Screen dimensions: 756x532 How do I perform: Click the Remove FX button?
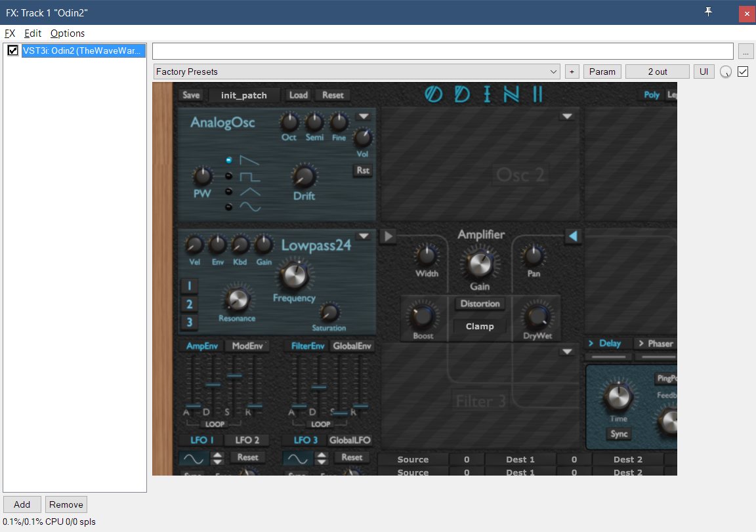point(66,504)
